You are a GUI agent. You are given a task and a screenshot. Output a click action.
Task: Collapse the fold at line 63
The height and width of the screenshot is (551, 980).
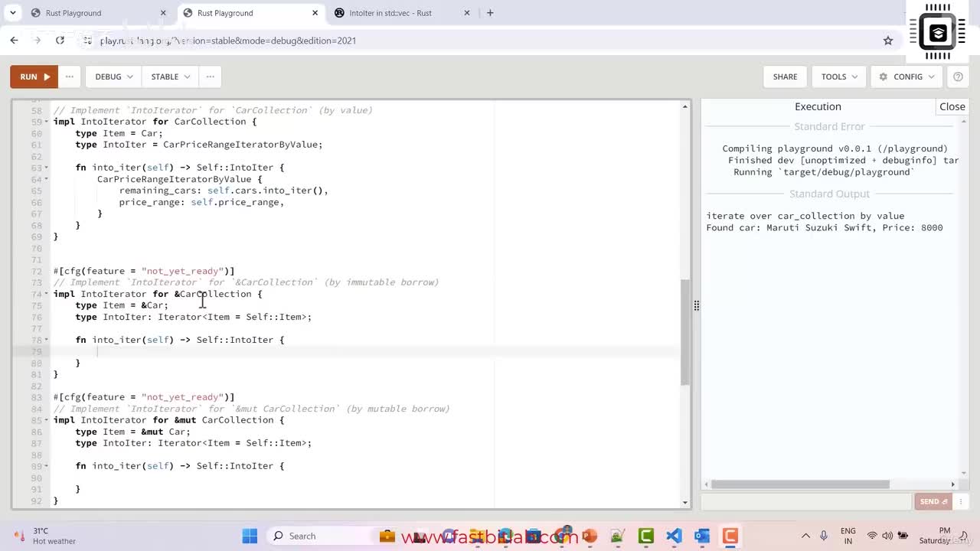click(47, 168)
